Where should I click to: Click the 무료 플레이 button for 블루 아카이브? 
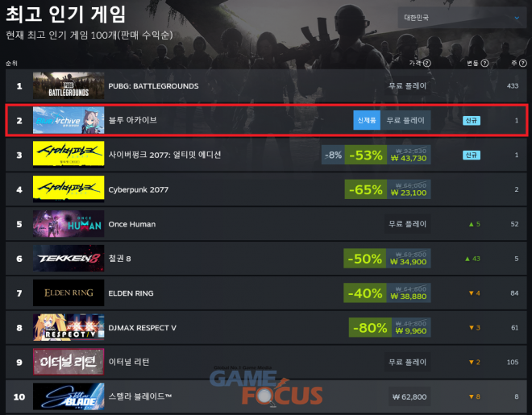pyautogui.click(x=405, y=120)
